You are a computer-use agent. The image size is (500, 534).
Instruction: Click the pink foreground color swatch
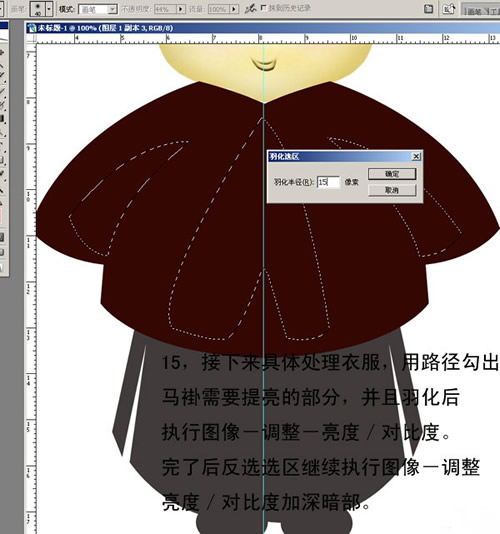coord(1,217)
